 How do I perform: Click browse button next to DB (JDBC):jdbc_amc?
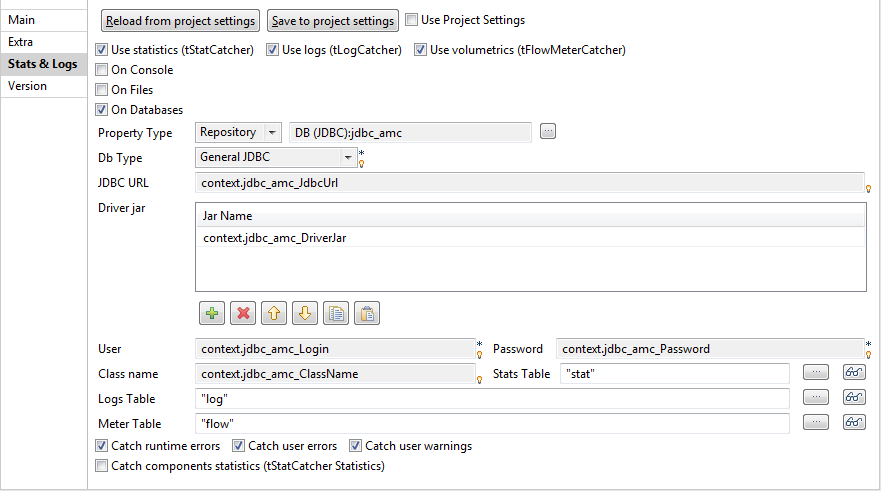pyautogui.click(x=547, y=132)
